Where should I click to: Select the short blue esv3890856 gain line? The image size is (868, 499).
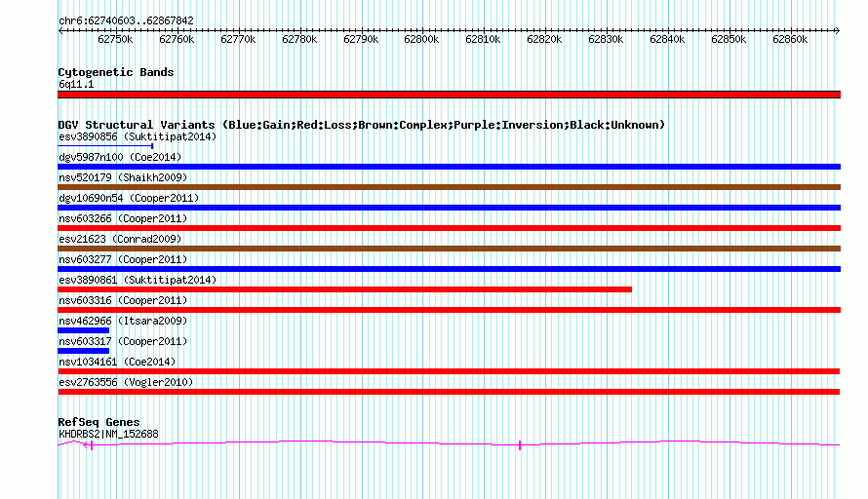pyautogui.click(x=105, y=146)
